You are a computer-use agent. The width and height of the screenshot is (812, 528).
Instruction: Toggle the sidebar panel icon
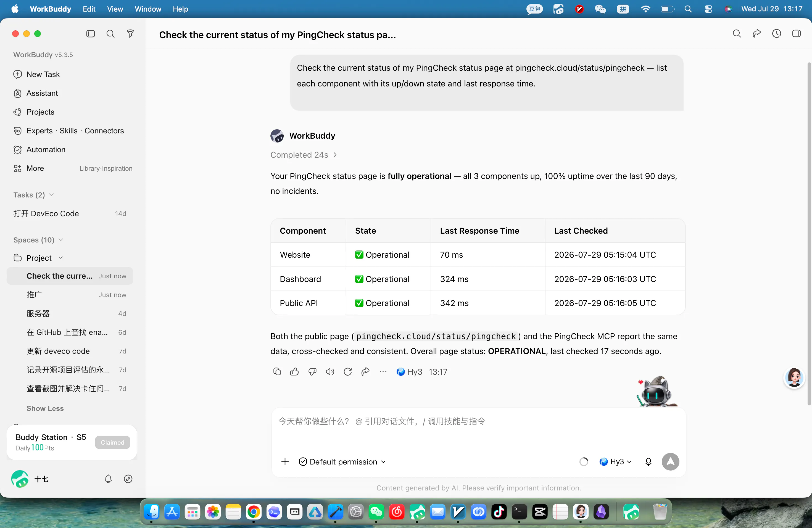pyautogui.click(x=90, y=34)
